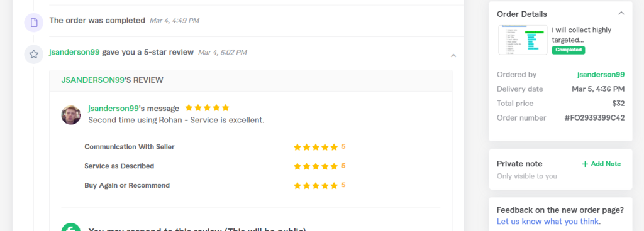Click the plus icon beside Add Note
This screenshot has width=644, height=231.
coord(585,164)
